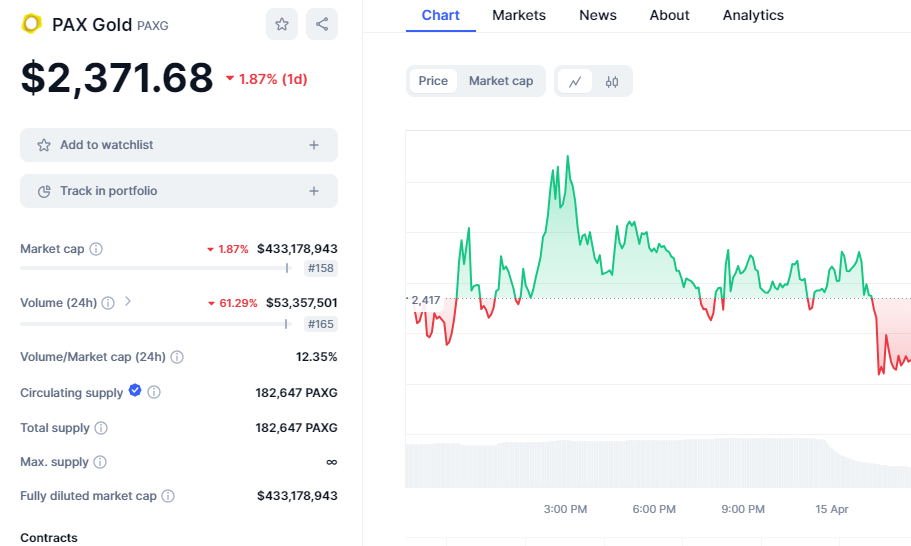This screenshot has width=911, height=546.
Task: Open Volume (24h) info icon
Action: tap(108, 303)
